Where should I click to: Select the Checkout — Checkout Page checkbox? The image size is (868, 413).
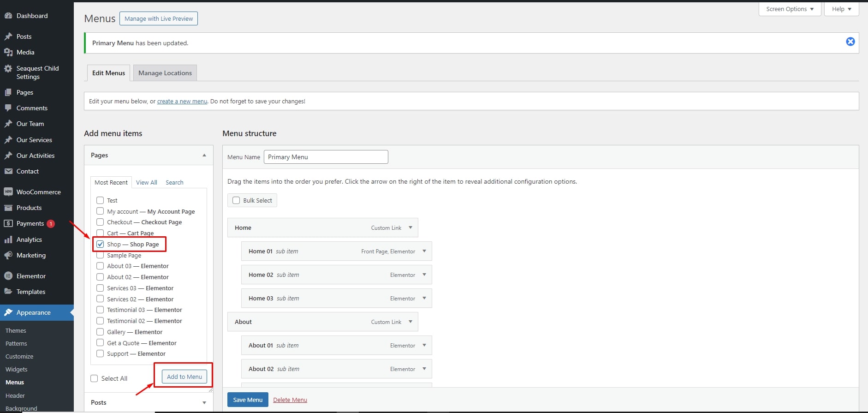coord(100,222)
